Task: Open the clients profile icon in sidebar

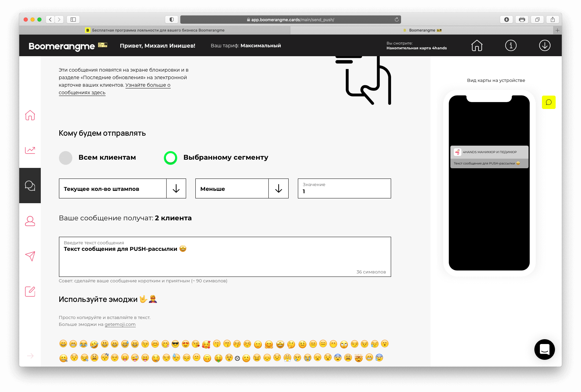Action: click(30, 221)
